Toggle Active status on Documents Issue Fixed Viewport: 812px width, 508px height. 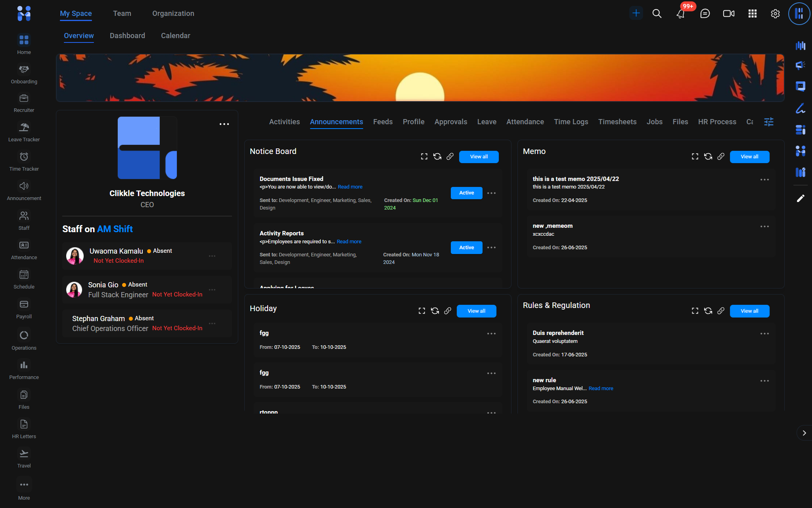tap(466, 193)
